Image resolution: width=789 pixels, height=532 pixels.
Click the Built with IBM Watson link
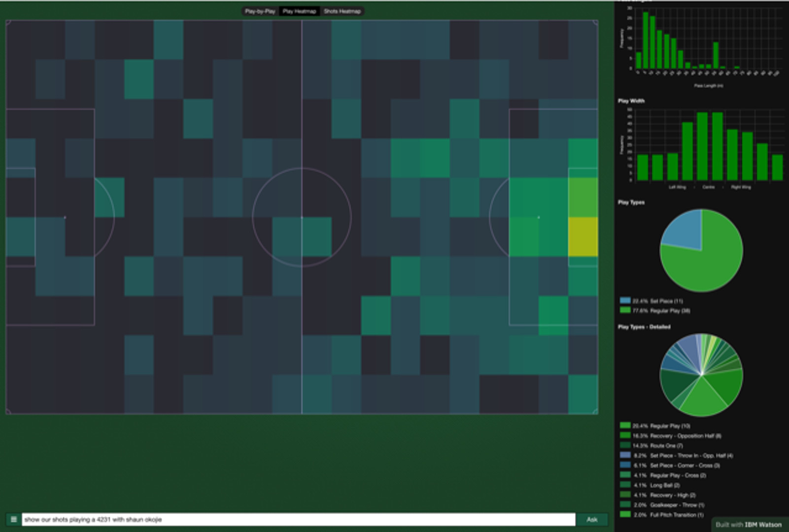tap(748, 525)
